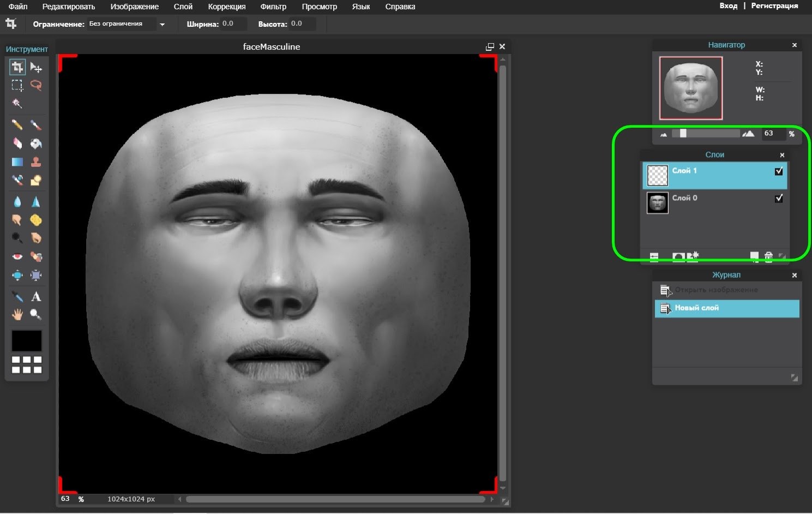Image resolution: width=812 pixels, height=514 pixels.
Task: Pick the Hand pan tool
Action: [17, 314]
